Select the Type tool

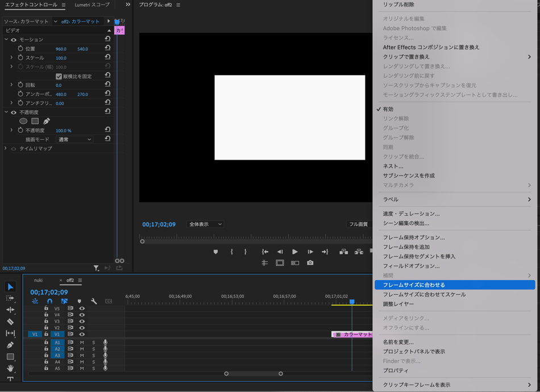(10, 380)
